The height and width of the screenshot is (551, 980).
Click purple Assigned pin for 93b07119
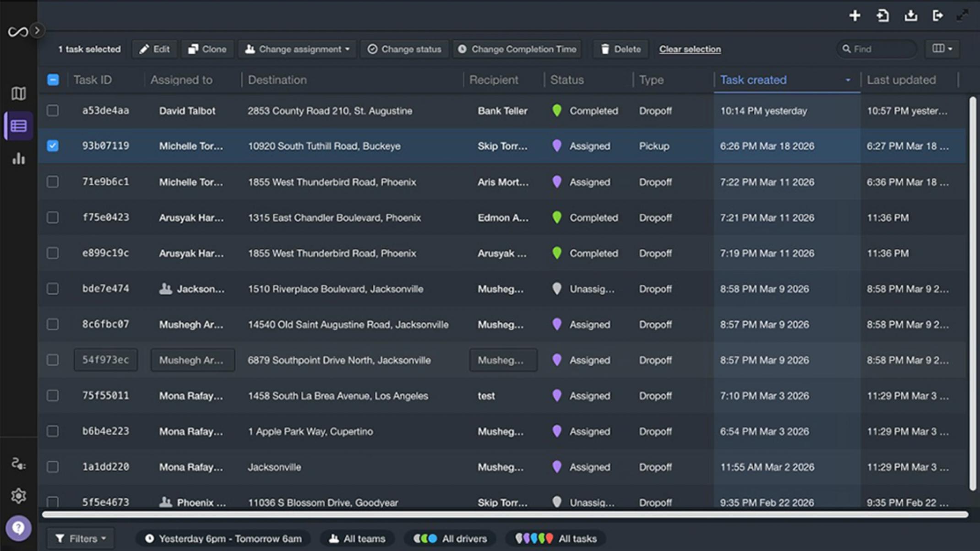[x=557, y=146]
